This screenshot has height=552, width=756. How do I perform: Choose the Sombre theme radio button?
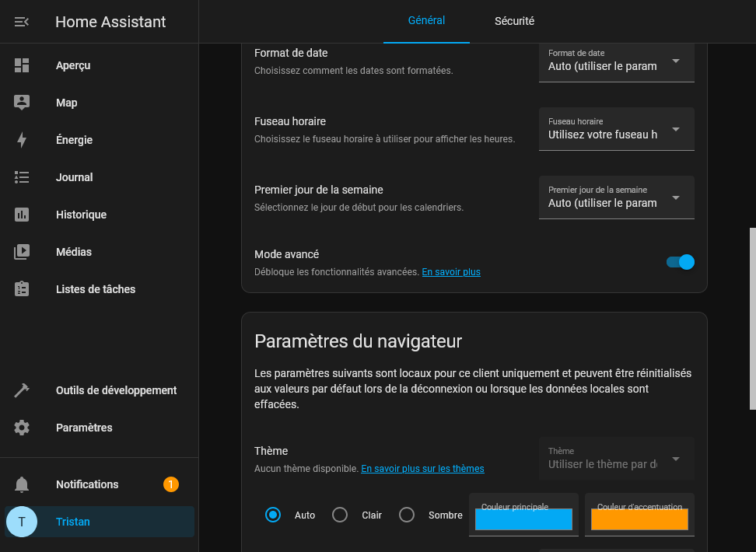click(407, 515)
